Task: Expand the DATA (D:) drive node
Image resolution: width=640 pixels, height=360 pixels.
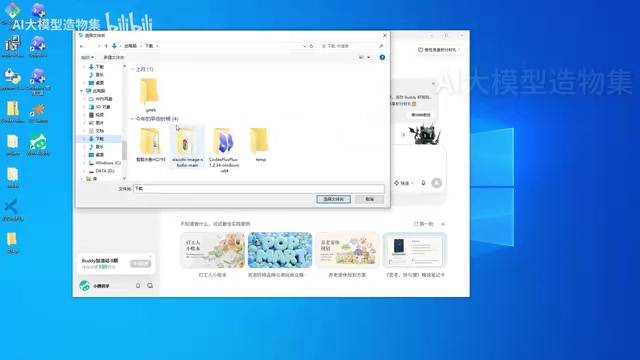Action: 84,171
